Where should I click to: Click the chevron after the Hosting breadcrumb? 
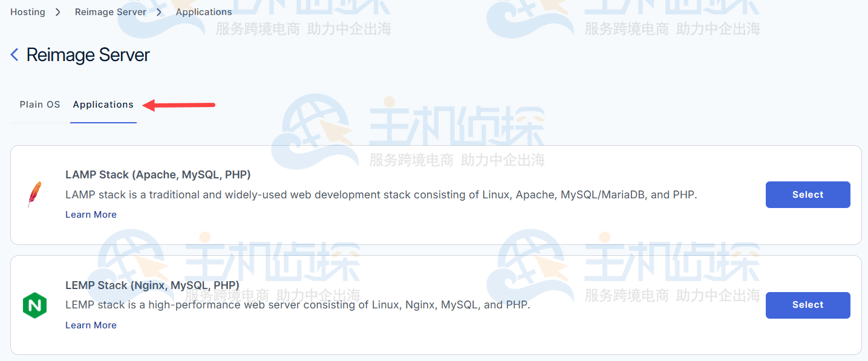pos(58,11)
